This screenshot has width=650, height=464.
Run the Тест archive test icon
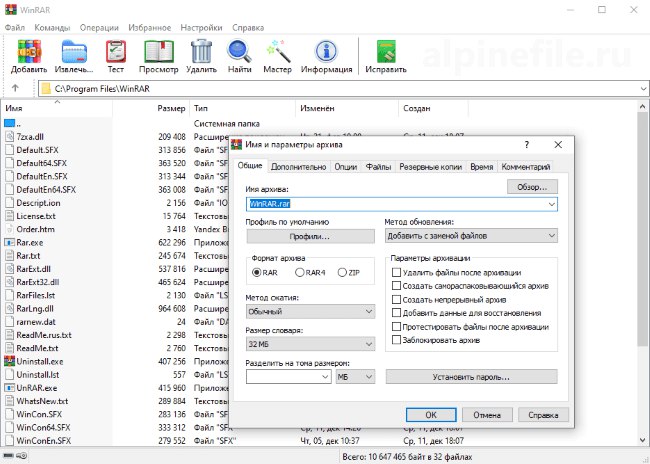pyautogui.click(x=116, y=52)
